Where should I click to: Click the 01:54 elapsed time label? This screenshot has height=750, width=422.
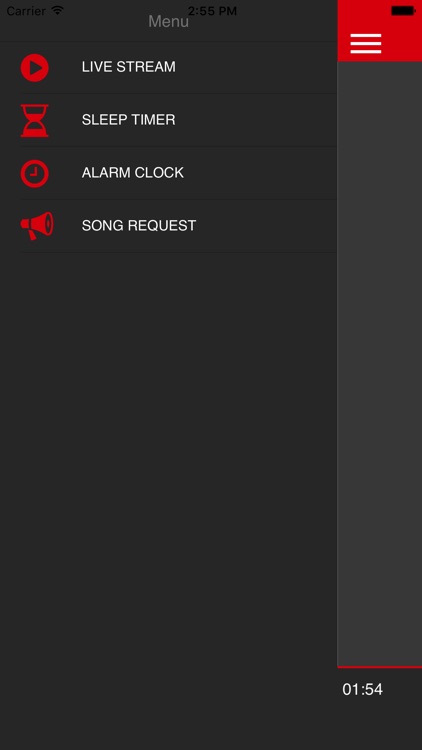click(x=362, y=689)
